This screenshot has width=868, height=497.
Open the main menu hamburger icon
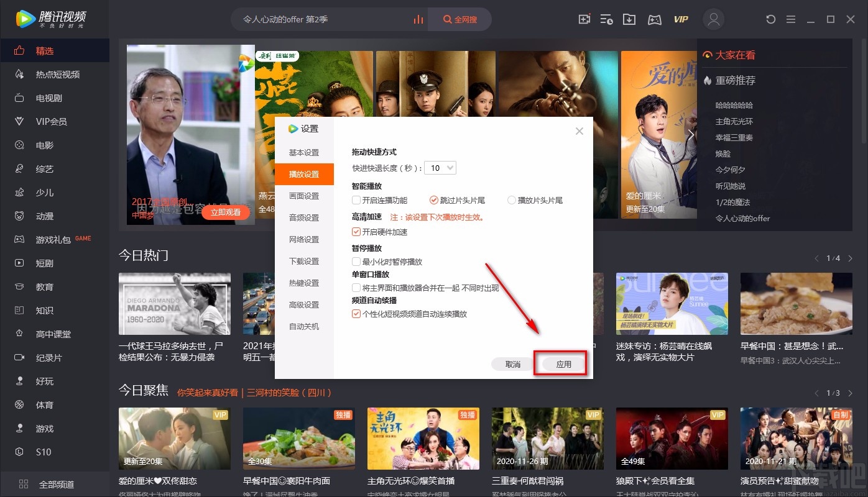click(x=791, y=19)
